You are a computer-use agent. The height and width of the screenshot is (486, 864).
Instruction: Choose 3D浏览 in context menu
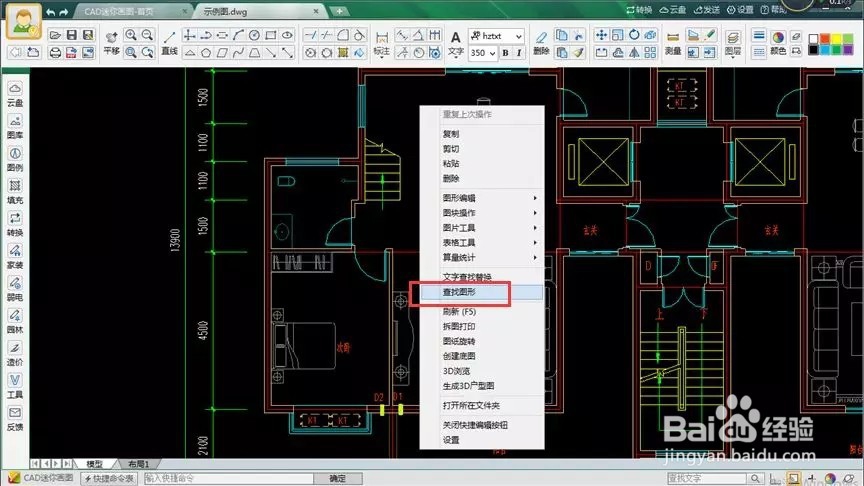tap(482, 371)
